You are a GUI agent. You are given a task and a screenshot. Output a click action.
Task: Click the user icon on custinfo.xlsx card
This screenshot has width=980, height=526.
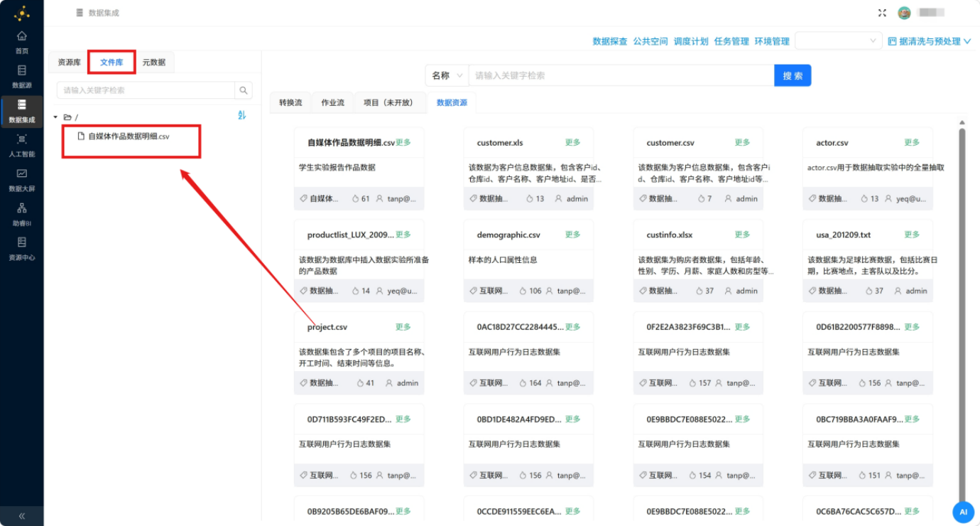tap(727, 291)
